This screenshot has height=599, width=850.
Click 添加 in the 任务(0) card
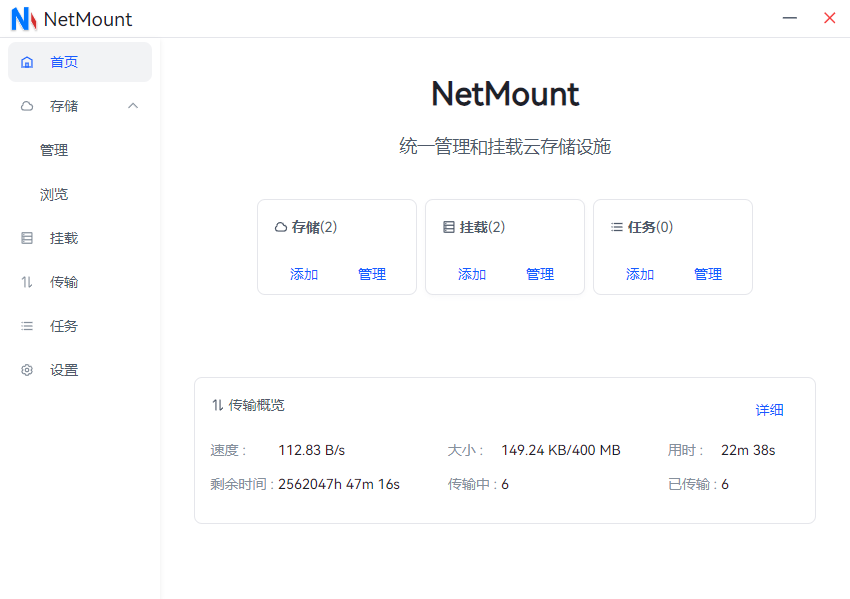point(640,274)
